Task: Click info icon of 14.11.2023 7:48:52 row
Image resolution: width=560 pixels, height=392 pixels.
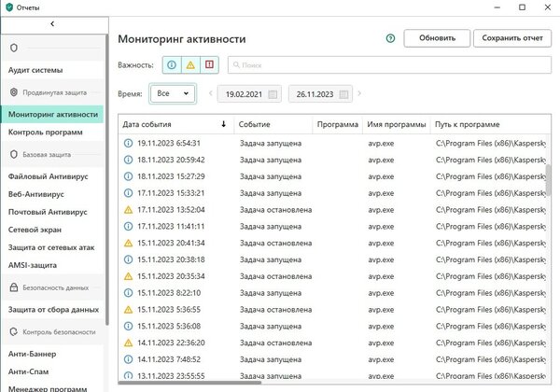Action: [128, 359]
